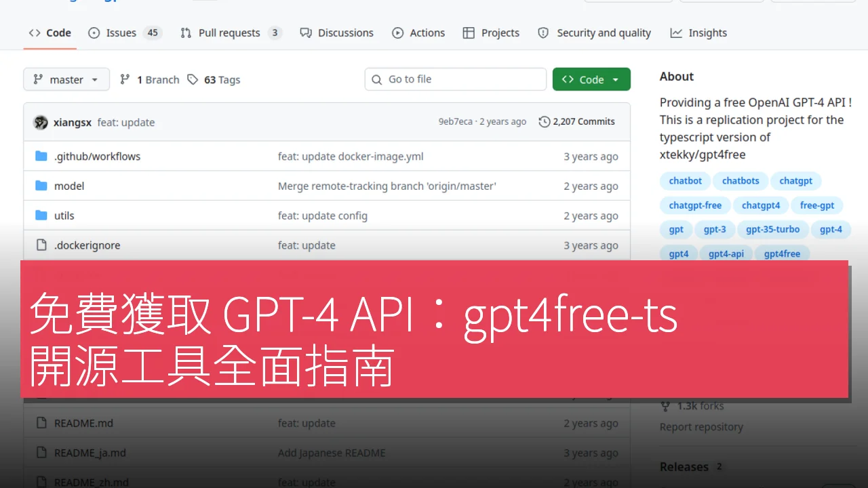Click the model folder icon
Image resolution: width=868 pixels, height=488 pixels.
point(41,186)
